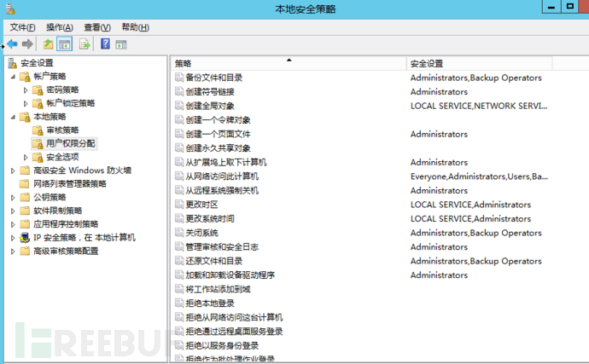Open the 查看(V) menu
Screen dimensions: 589x364
[x=97, y=27]
